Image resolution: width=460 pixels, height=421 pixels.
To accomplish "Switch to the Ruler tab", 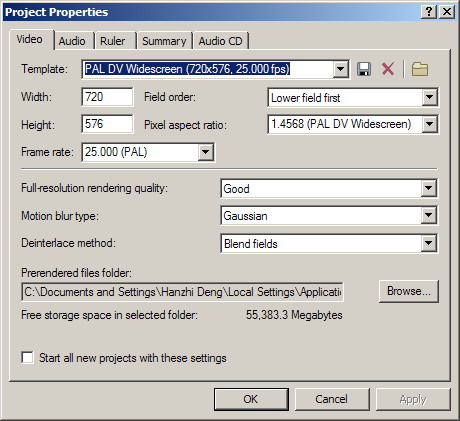I will coord(113,41).
